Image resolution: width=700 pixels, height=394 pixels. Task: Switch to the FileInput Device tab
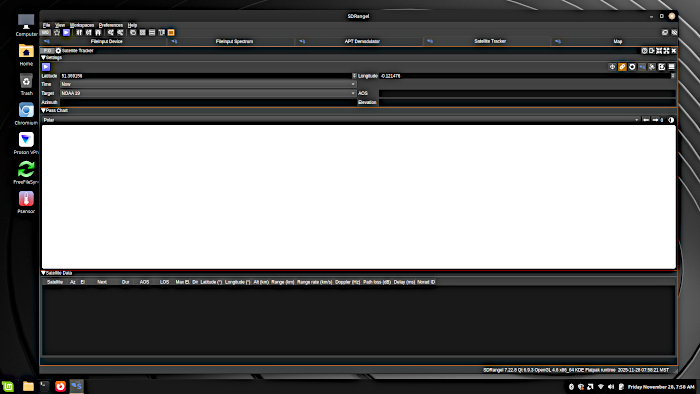pyautogui.click(x=104, y=41)
